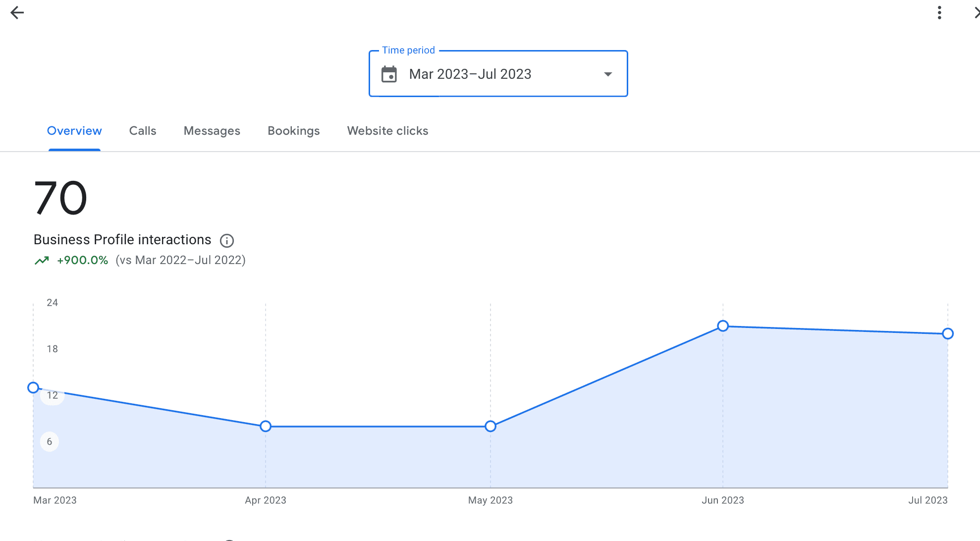Expand the Time period dropdown arrow
Image resolution: width=980 pixels, height=541 pixels.
(x=608, y=74)
